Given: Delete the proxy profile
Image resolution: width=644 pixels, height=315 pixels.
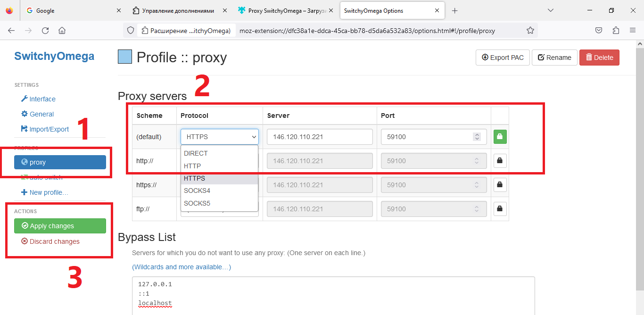Looking at the screenshot, I should coord(599,58).
